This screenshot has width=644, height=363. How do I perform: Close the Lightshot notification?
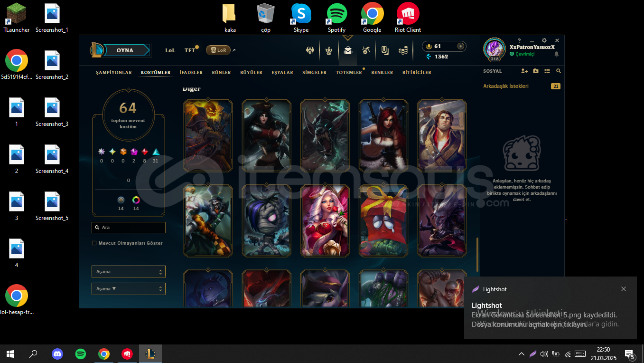tap(624, 289)
